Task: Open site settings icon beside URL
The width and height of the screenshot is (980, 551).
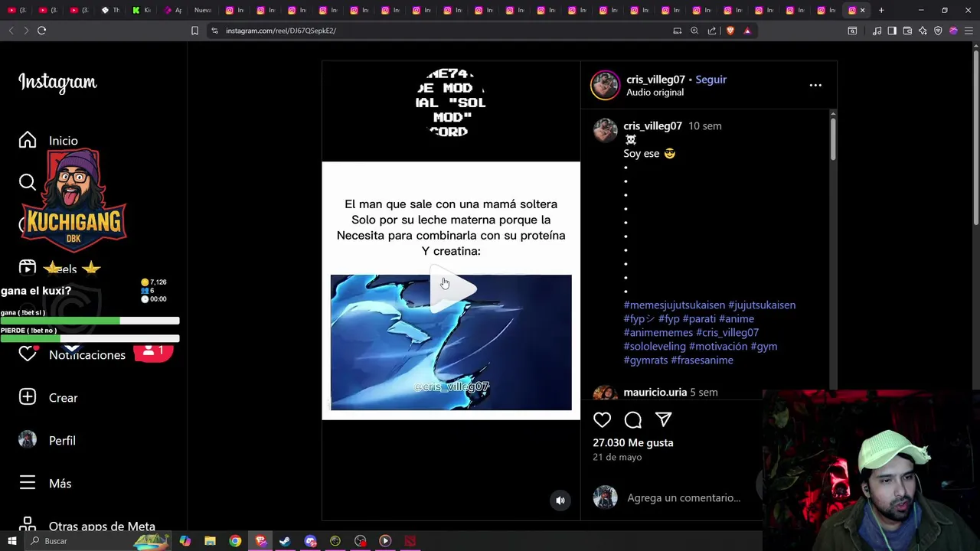Action: coord(214,31)
